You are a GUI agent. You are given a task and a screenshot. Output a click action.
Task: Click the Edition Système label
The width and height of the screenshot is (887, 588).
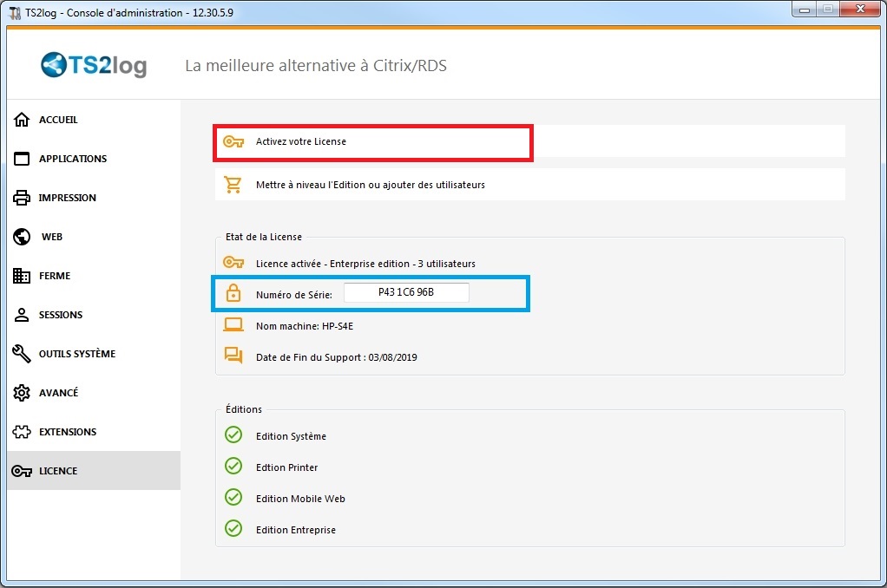291,436
